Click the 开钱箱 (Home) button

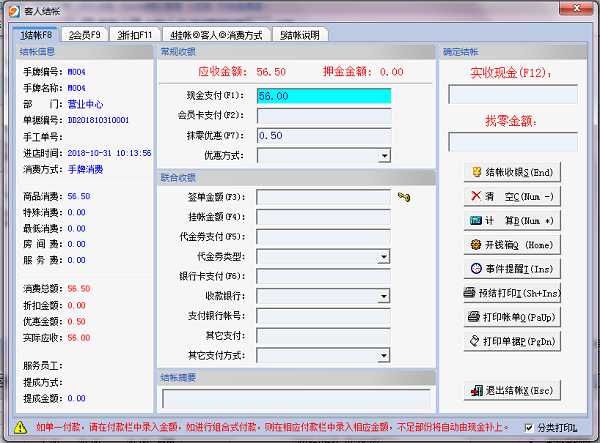(x=512, y=245)
